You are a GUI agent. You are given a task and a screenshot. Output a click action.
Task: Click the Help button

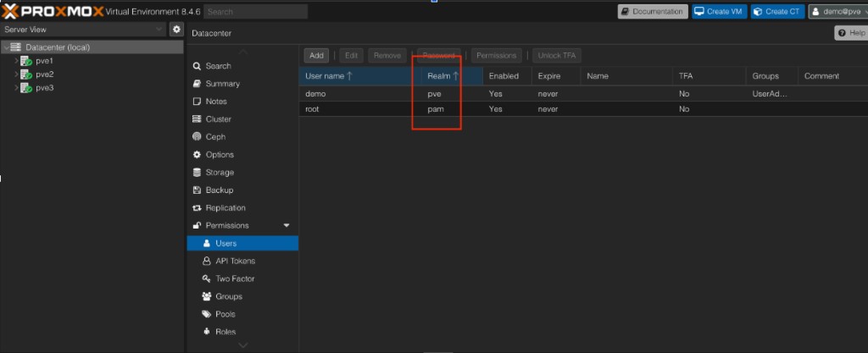click(x=851, y=33)
